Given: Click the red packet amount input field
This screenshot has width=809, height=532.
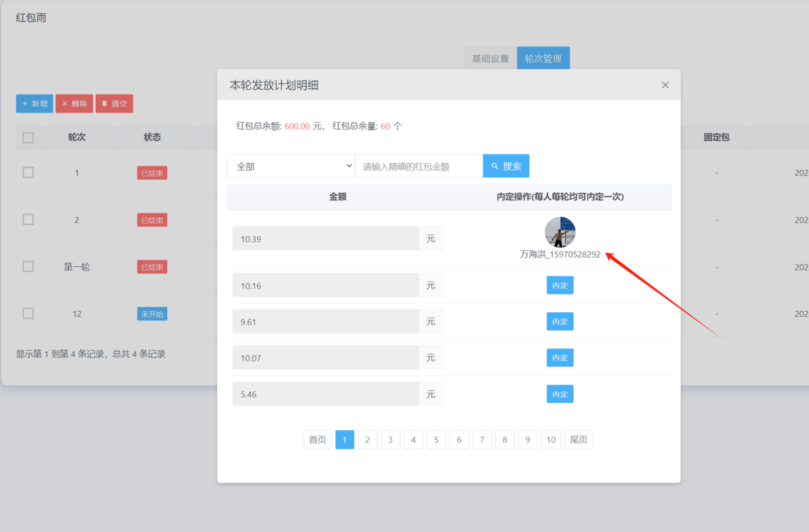Looking at the screenshot, I should point(419,165).
